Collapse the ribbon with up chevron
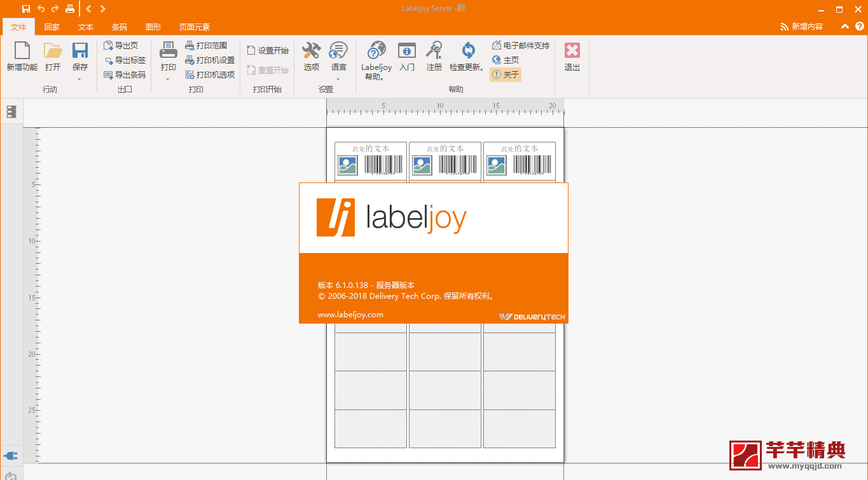This screenshot has width=868, height=480. (x=844, y=27)
